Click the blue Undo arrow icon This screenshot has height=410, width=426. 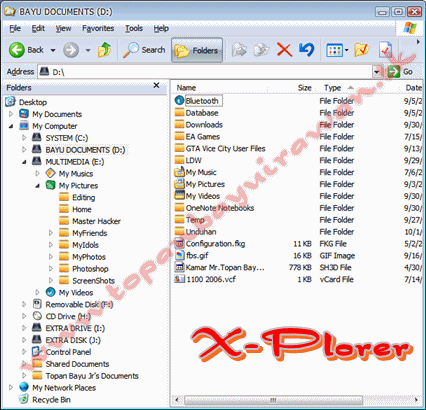[307, 50]
